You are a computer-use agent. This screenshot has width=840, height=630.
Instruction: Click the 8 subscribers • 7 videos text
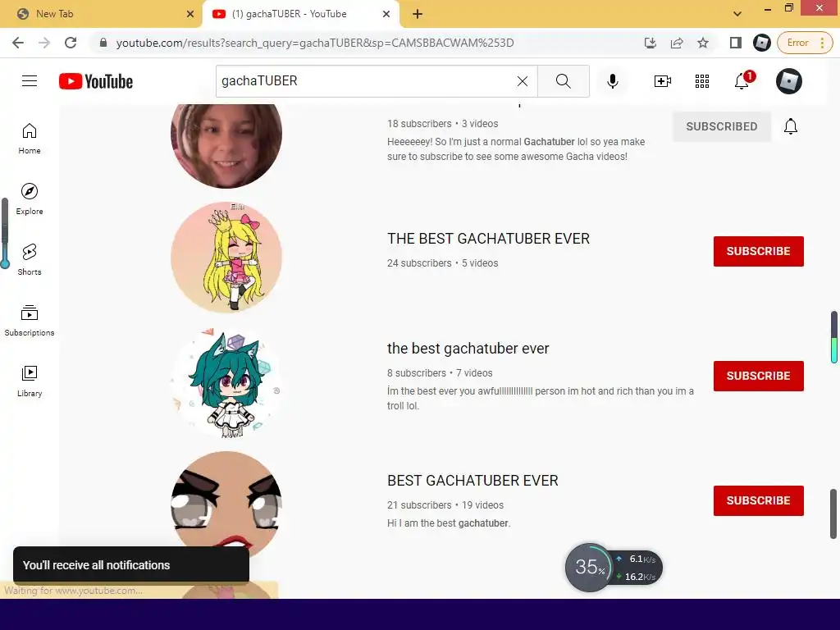coord(440,373)
